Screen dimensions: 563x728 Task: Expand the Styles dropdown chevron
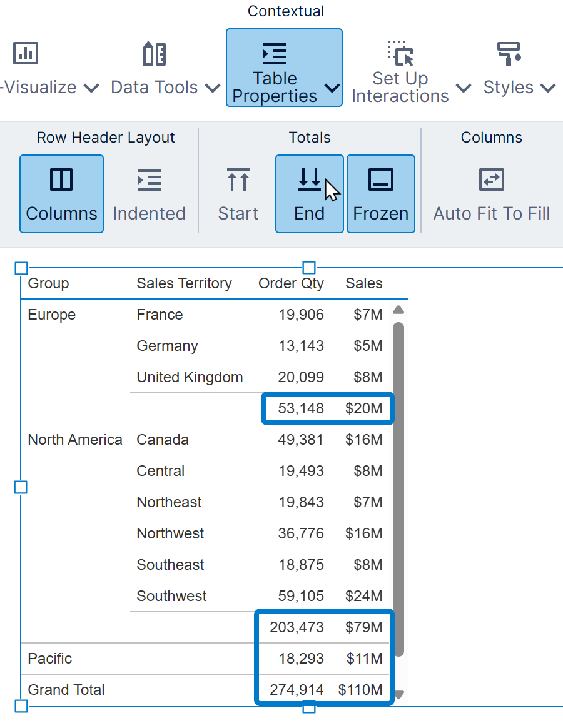549,88
